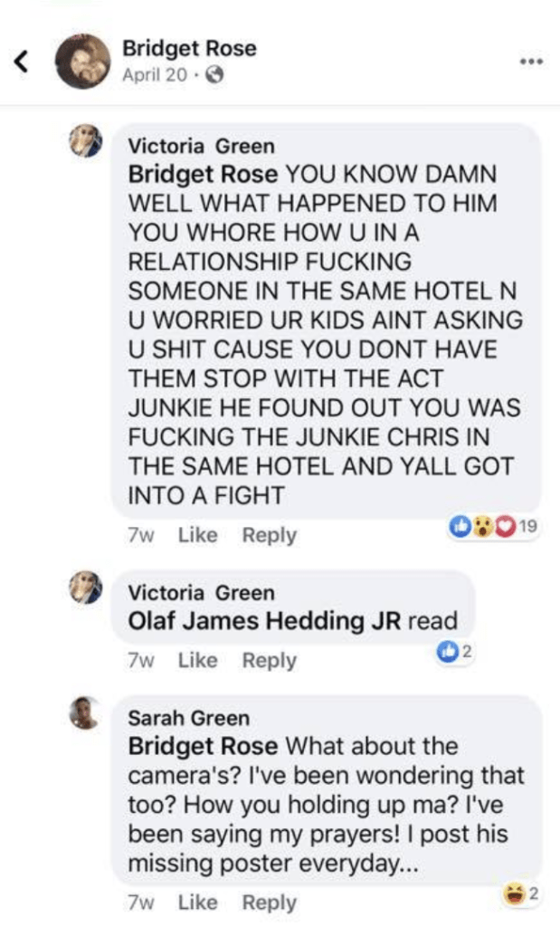
Task: Like the Olaf James Hedding JR comment
Action: pos(198,660)
